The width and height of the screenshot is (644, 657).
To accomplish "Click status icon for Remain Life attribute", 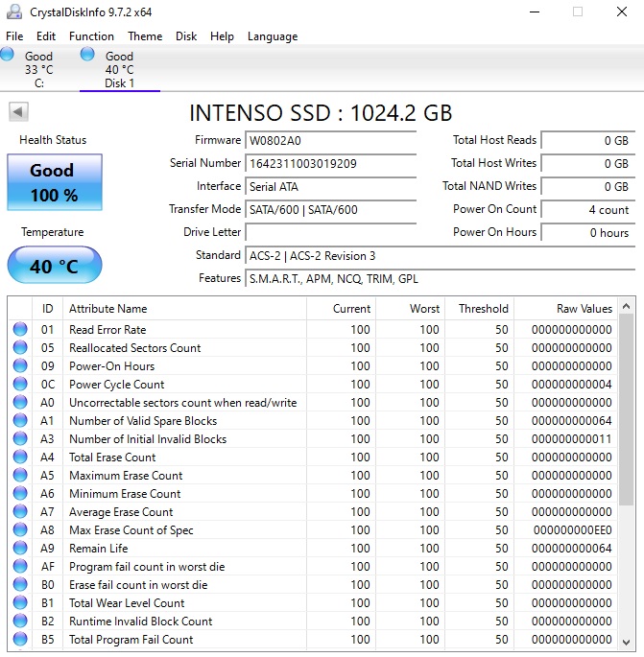I will [20, 549].
